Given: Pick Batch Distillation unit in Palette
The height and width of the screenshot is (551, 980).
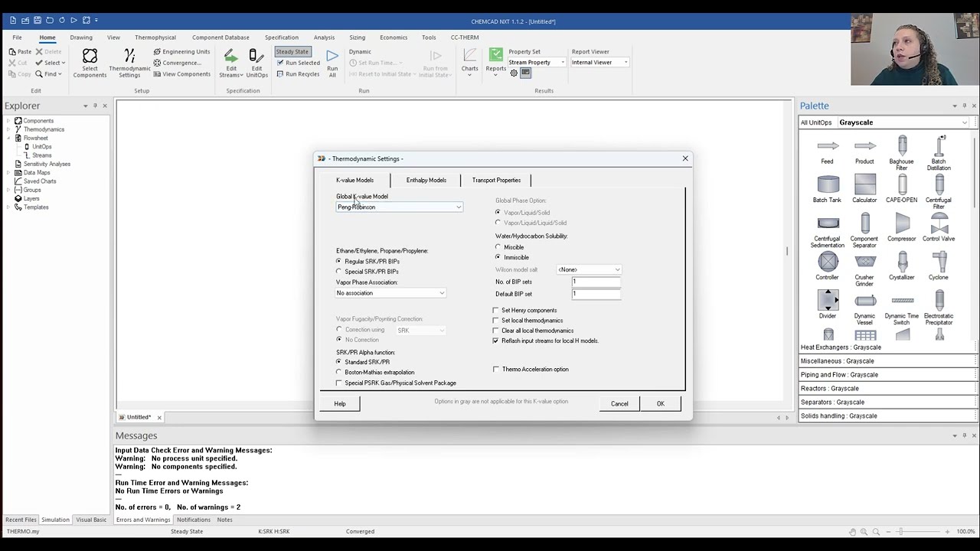Looking at the screenshot, I should (x=939, y=152).
